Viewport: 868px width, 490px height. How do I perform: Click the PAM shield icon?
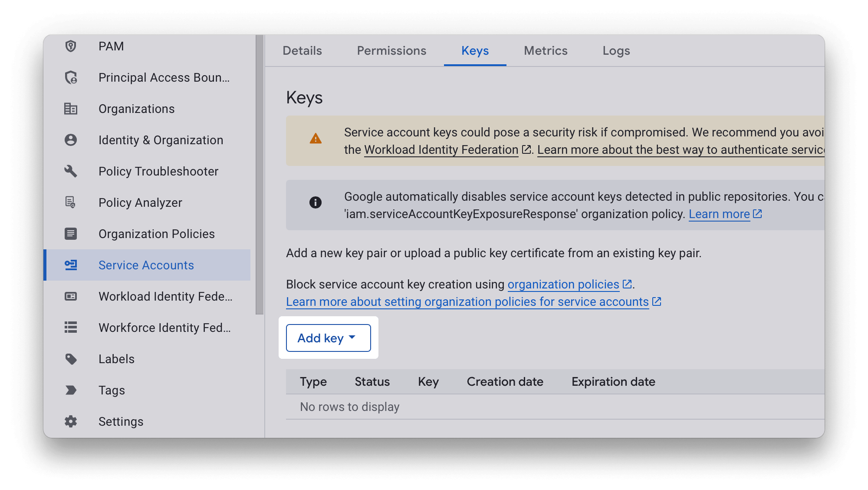[71, 46]
